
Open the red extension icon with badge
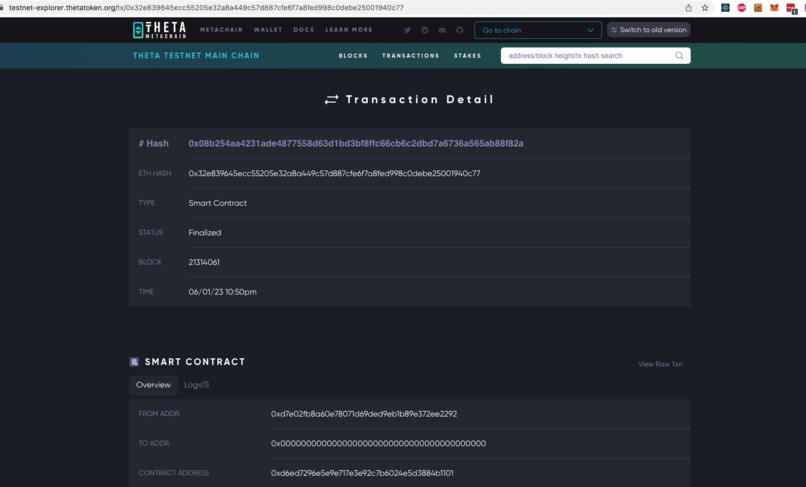[x=791, y=8]
